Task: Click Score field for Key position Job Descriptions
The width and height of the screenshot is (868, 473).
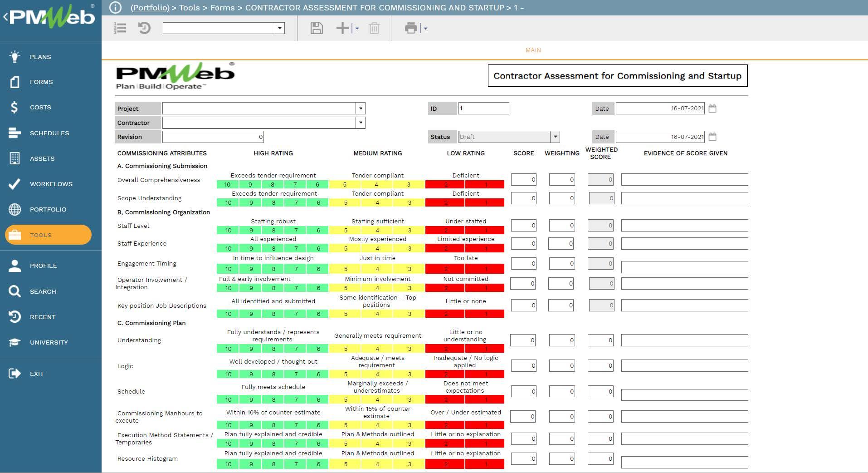Action: click(x=523, y=305)
